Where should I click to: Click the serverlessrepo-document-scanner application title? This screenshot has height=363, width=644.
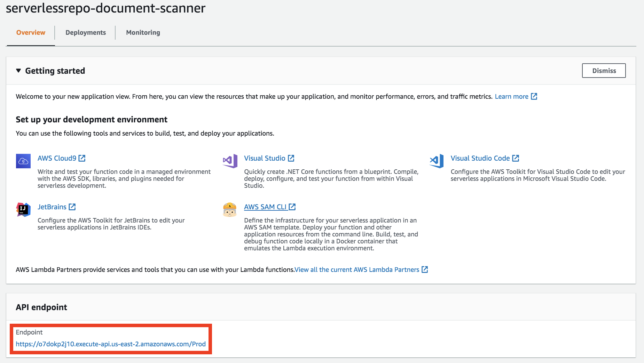pos(105,8)
